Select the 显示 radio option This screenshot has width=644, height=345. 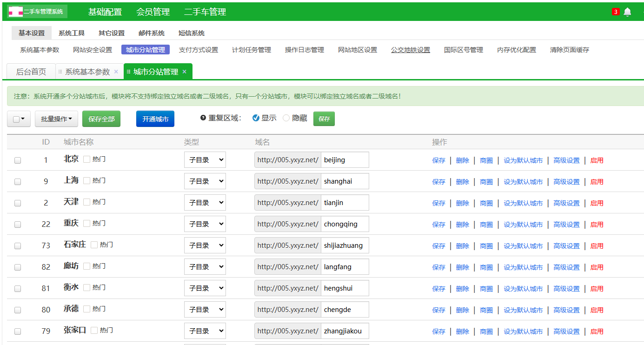256,118
